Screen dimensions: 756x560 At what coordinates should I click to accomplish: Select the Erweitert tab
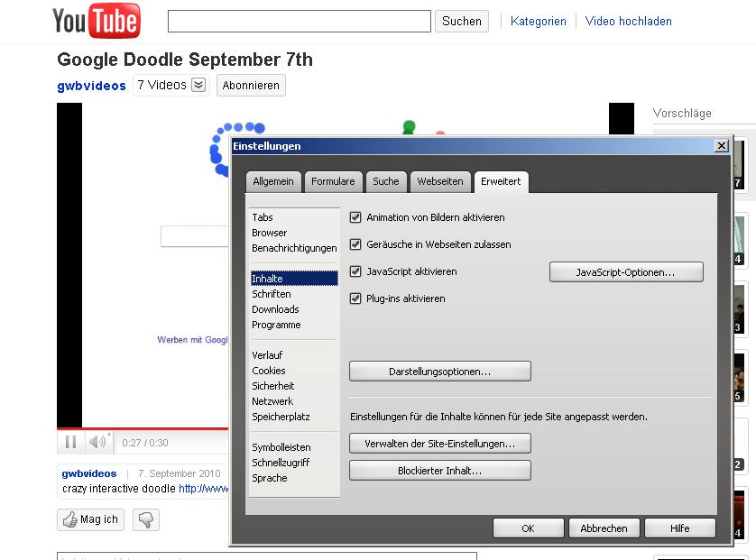point(501,181)
